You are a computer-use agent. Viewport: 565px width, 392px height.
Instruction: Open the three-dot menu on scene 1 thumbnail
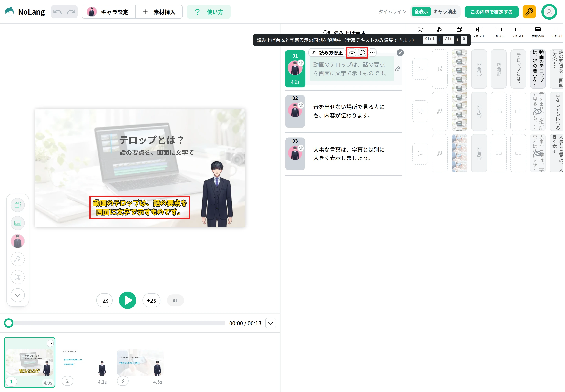(50, 343)
